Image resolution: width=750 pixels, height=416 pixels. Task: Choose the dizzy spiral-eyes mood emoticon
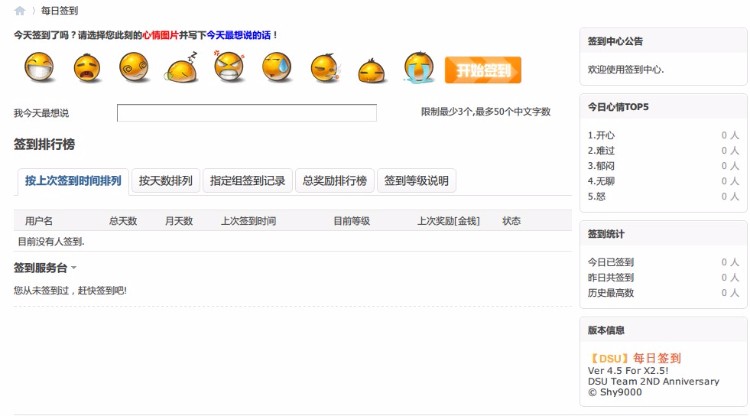pyautogui.click(x=134, y=67)
